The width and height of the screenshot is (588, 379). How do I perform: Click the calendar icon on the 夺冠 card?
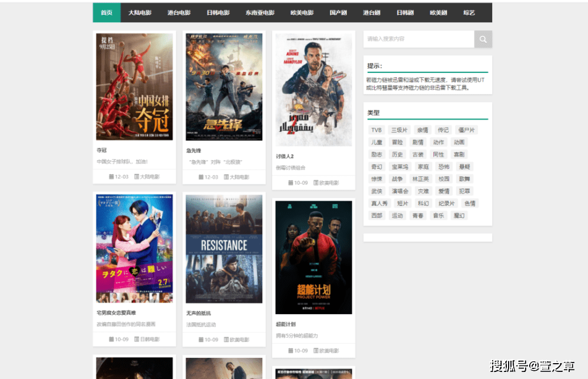pyautogui.click(x=111, y=177)
